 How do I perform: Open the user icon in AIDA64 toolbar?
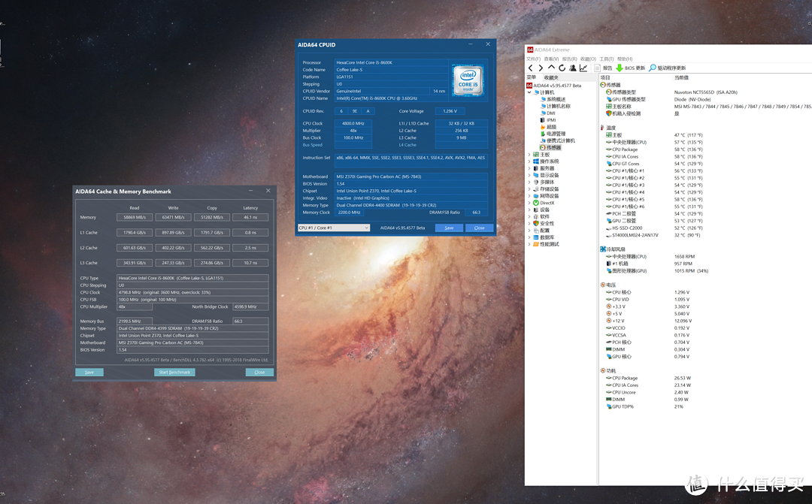[x=573, y=68]
